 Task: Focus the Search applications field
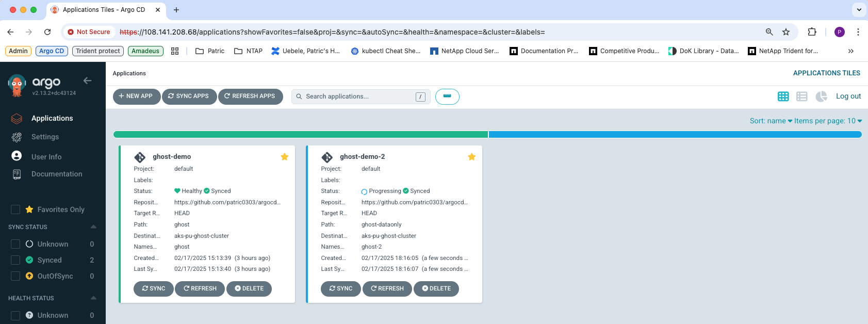(x=361, y=96)
